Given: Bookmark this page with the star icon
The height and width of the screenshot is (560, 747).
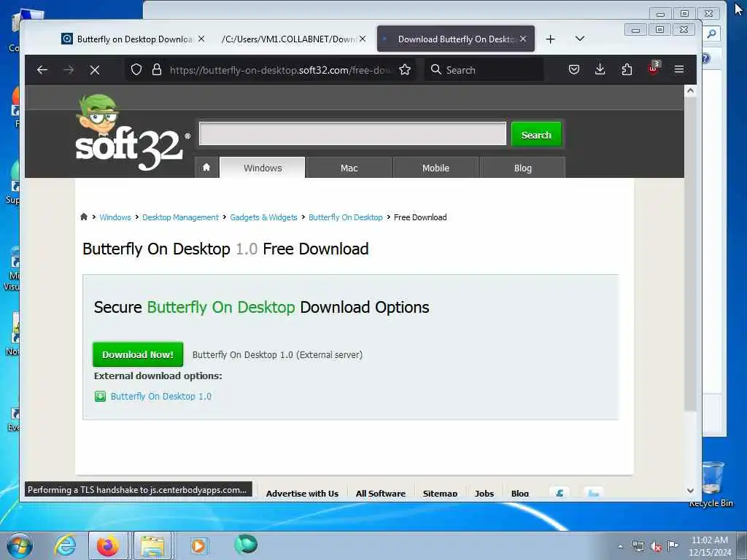Looking at the screenshot, I should [405, 70].
